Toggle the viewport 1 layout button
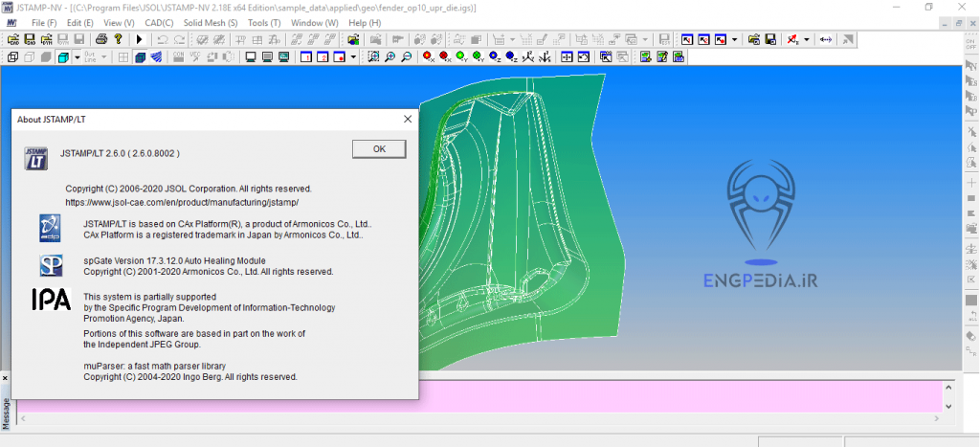 (x=307, y=57)
